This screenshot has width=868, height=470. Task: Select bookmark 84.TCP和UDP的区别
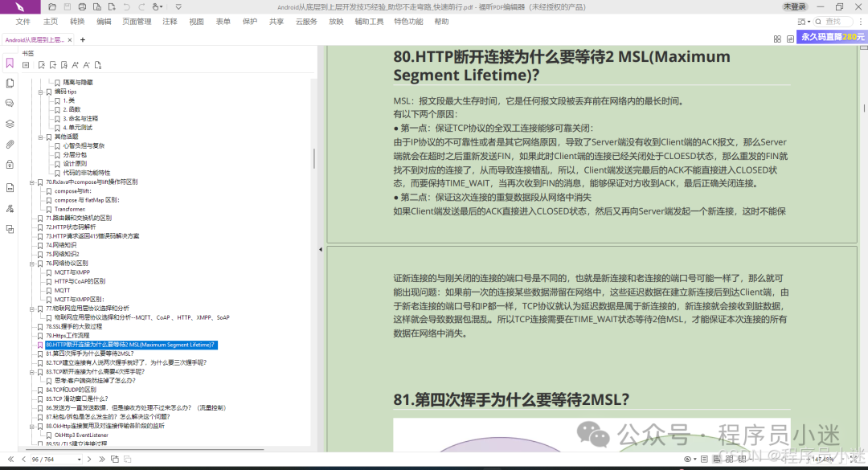point(71,390)
